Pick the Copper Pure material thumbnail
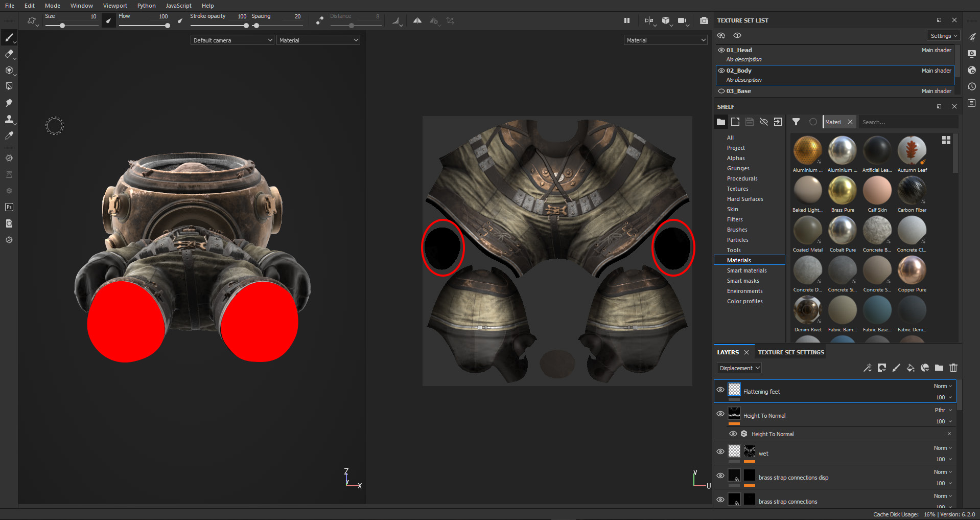 coord(912,270)
